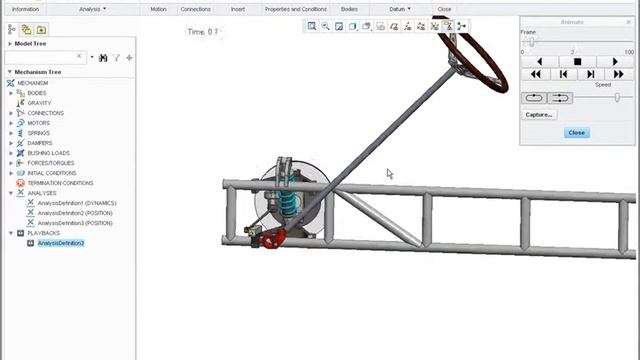Click the binoculars Find icon
The height and width of the screenshot is (360, 640).
[x=103, y=58]
